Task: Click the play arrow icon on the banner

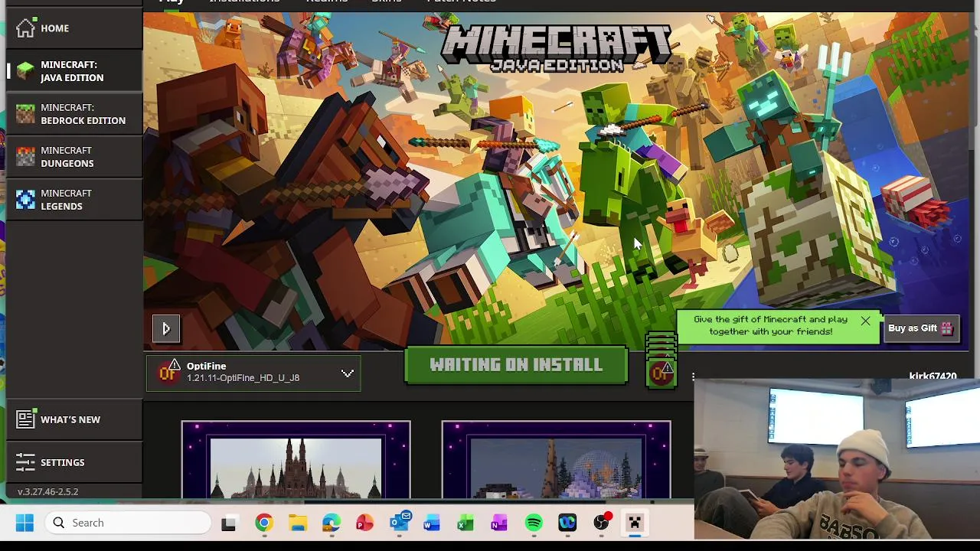Action: [x=166, y=329]
